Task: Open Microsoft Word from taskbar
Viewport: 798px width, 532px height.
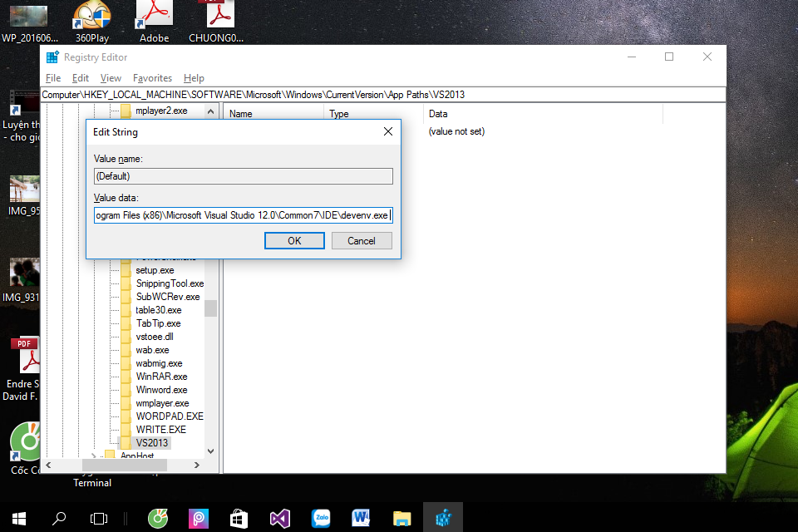Action: pyautogui.click(x=361, y=518)
